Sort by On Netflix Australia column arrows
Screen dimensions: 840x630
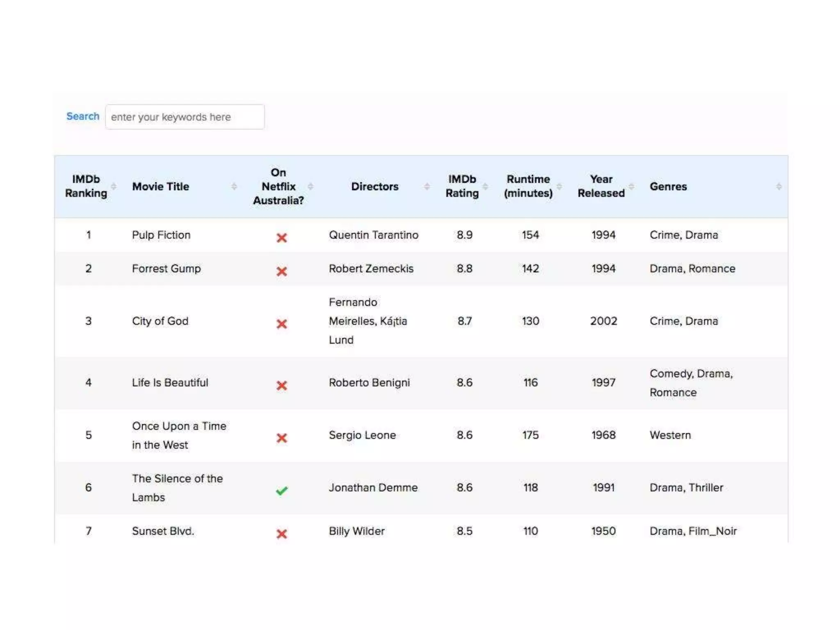310,187
